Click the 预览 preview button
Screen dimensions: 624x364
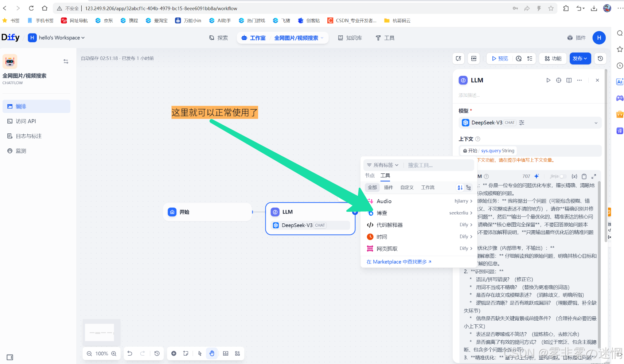point(500,58)
